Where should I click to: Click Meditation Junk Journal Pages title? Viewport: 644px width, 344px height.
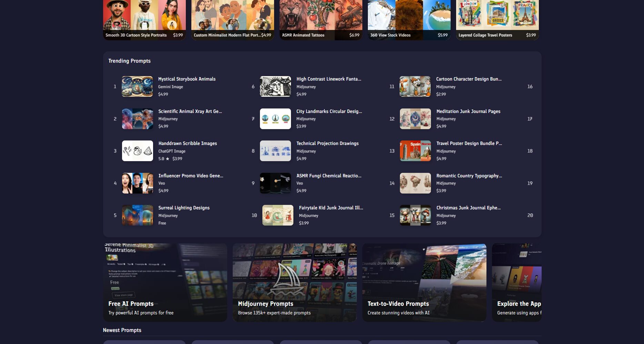tap(468, 111)
